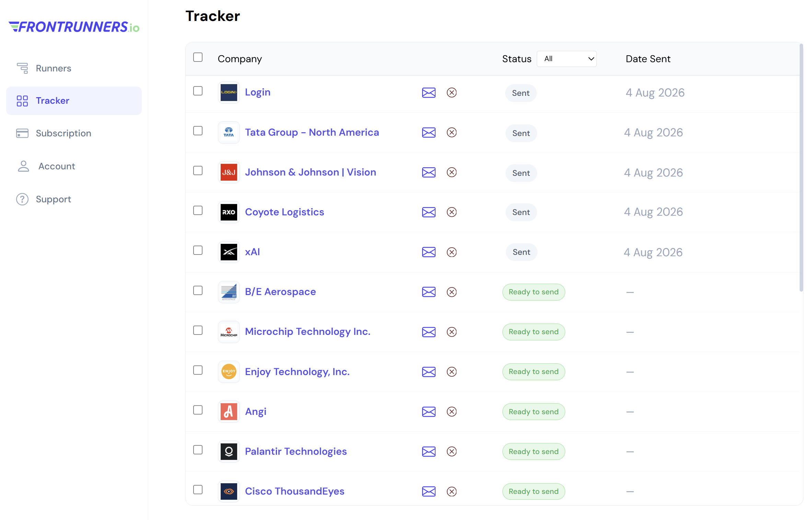Click the Palantir logo thumbnail
This screenshot has height=520, width=812.
click(229, 451)
